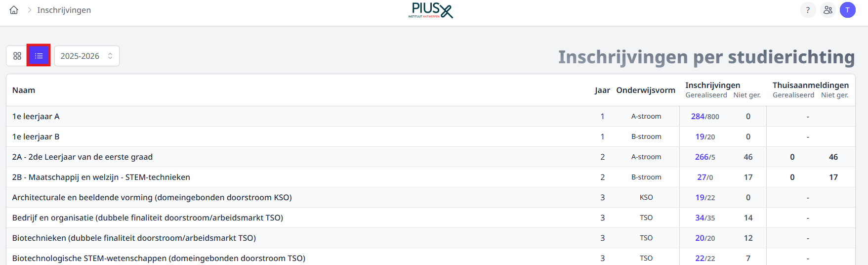Select the Architecturale en beeldende vorming row

(430, 197)
